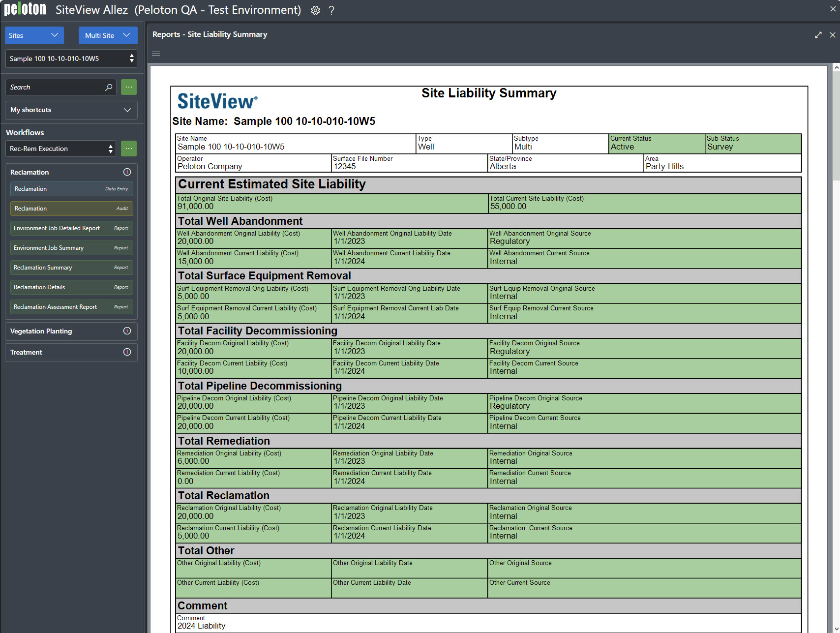840x633 pixels.
Task: Expand the report panel to full screen
Action: coord(818,35)
